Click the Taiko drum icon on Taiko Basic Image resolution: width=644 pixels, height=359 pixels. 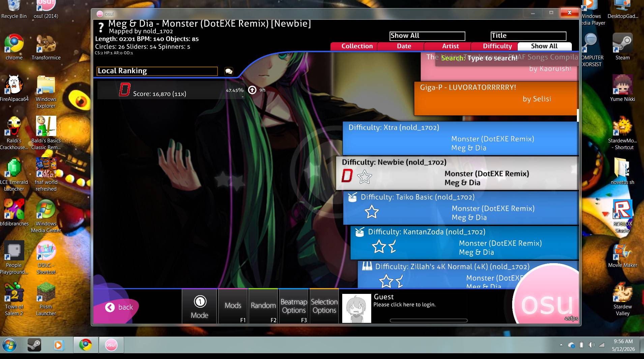tap(352, 197)
